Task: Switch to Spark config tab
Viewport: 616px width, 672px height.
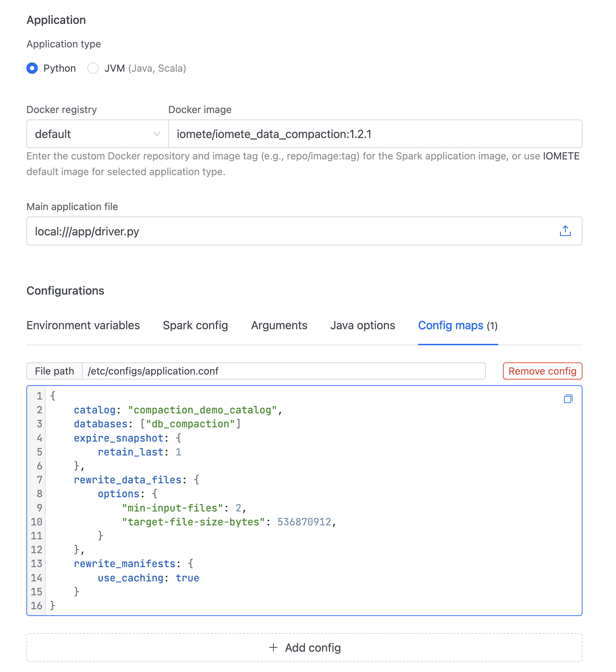Action: [195, 325]
